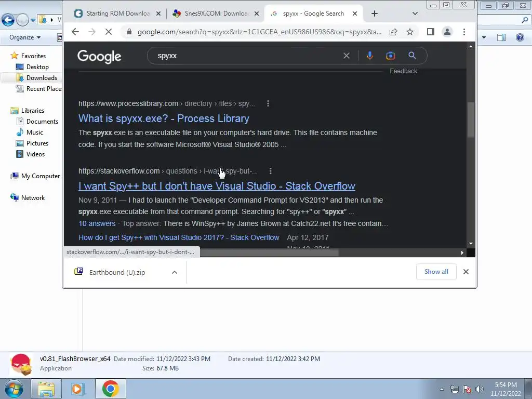Viewport: 532px width, 399px height.
Task: Click the Feedback link
Action: pyautogui.click(x=403, y=71)
